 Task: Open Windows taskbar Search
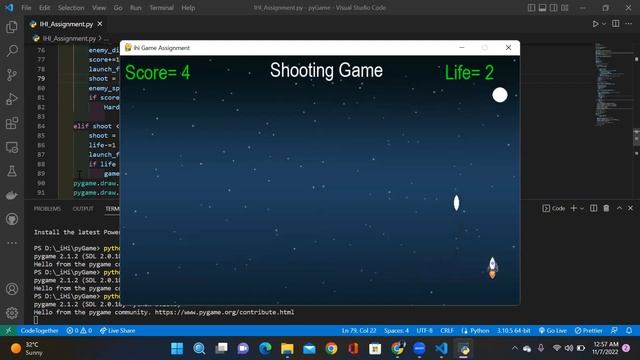[199, 349]
